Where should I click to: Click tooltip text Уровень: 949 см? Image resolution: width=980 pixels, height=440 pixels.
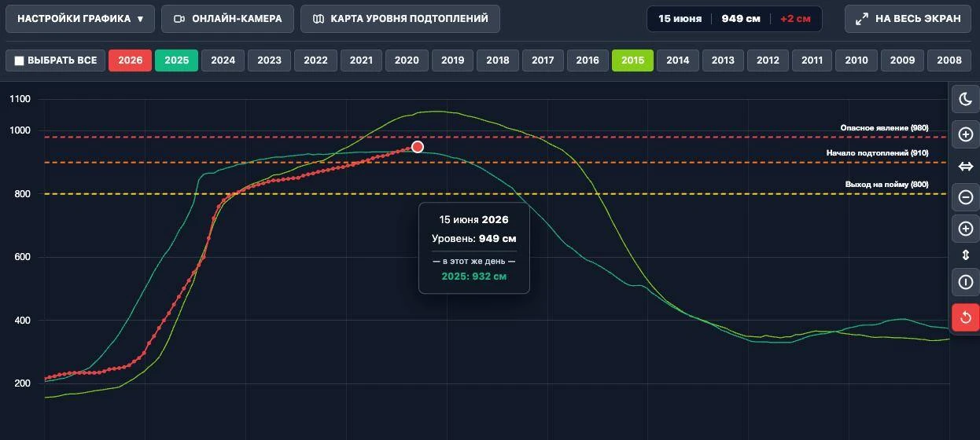point(474,239)
